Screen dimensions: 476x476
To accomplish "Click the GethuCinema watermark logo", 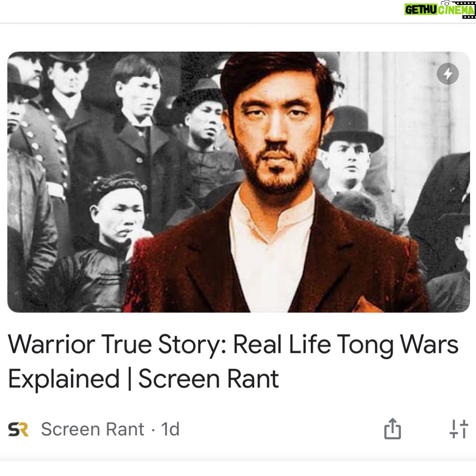I will (x=440, y=10).
